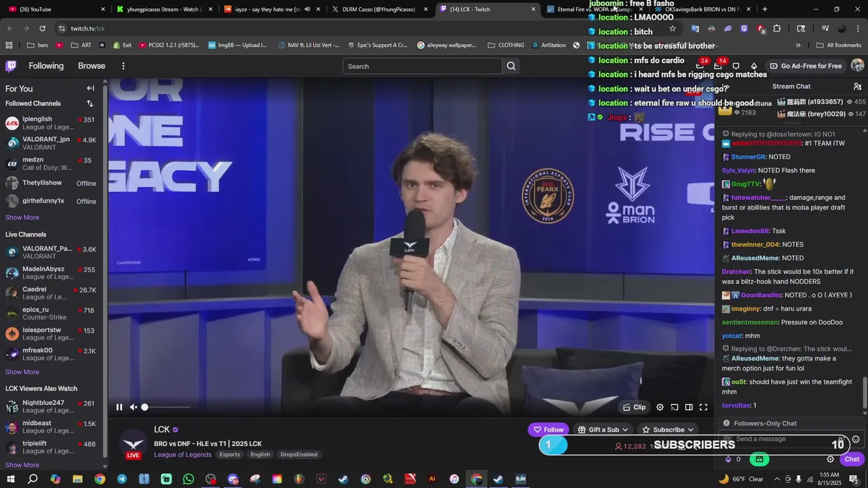Pause the stream playback
Viewport: 868px width, 488px height.
[119, 407]
